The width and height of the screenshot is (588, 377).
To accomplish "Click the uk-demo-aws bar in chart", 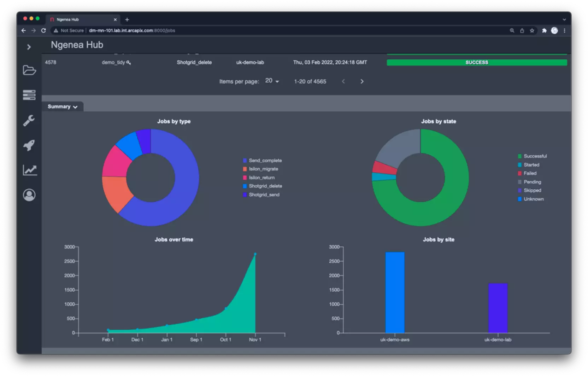I will click(395, 292).
